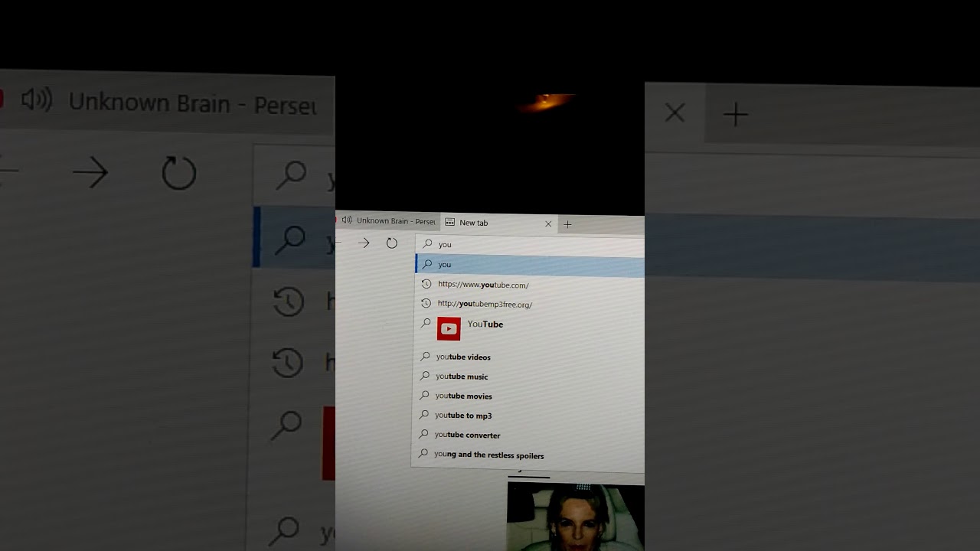Screen dimensions: 980x551
Task: Click the audio speaker icon on Unknown Brain tab
Action: pos(347,220)
